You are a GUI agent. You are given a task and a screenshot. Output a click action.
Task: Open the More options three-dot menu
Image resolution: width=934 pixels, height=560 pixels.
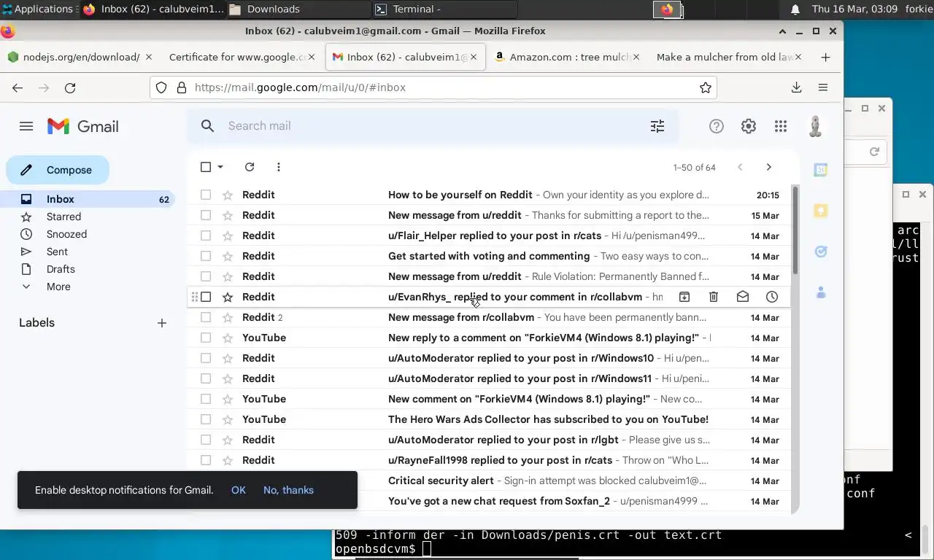pos(279,167)
